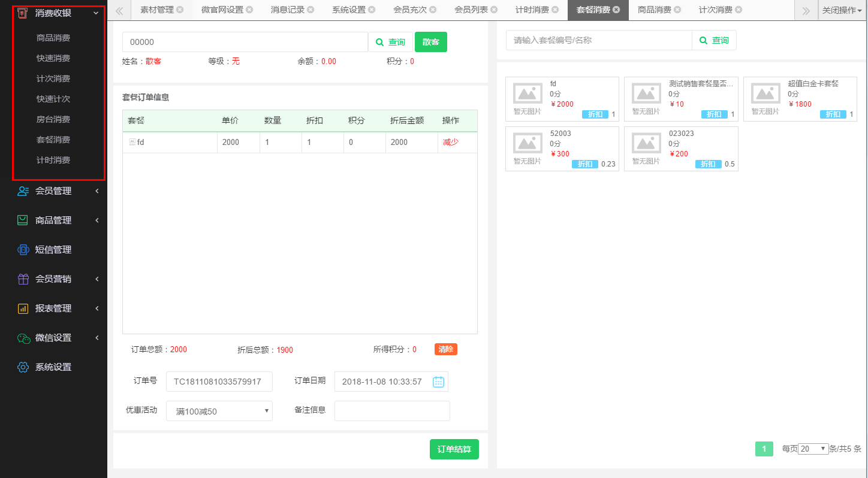Open 商品消费 in the sidebar submenu
The image size is (868, 478).
(x=53, y=38)
